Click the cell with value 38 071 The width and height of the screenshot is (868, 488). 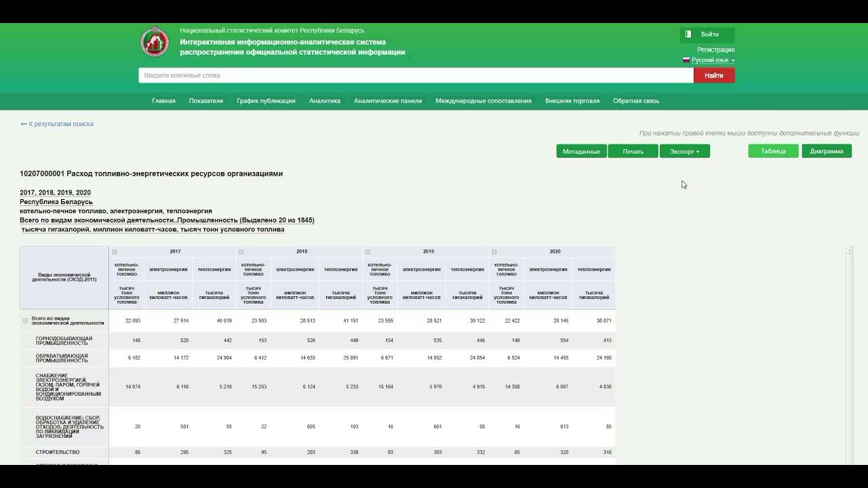point(595,321)
